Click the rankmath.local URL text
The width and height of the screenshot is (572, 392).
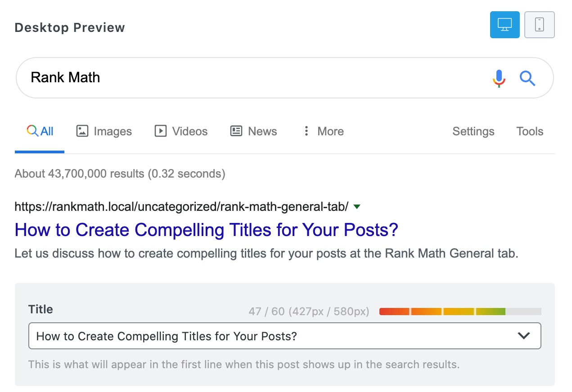(x=181, y=207)
